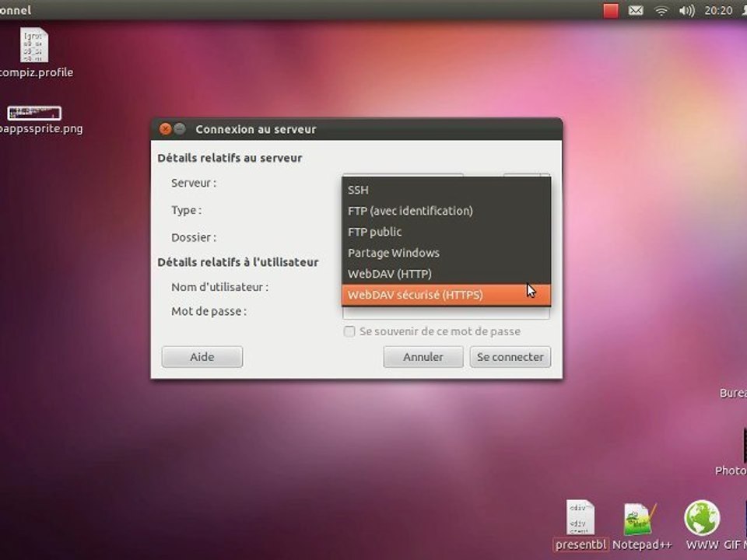Open the Notepad++ desktop shortcut

tap(641, 525)
